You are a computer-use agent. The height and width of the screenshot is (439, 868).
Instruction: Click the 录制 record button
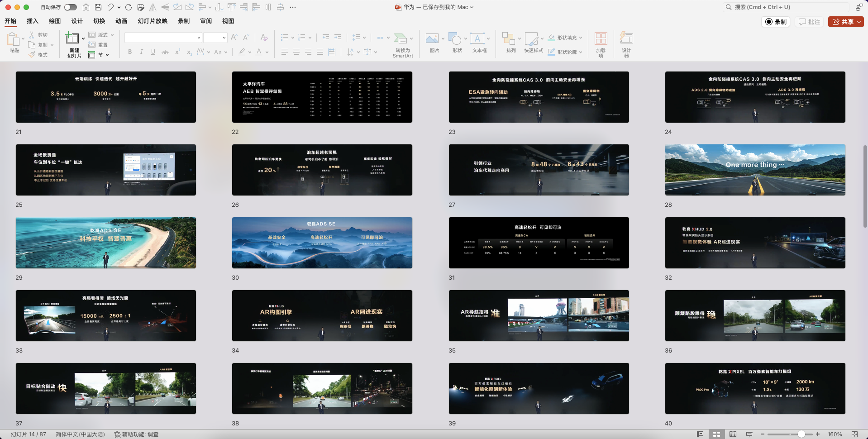point(776,22)
